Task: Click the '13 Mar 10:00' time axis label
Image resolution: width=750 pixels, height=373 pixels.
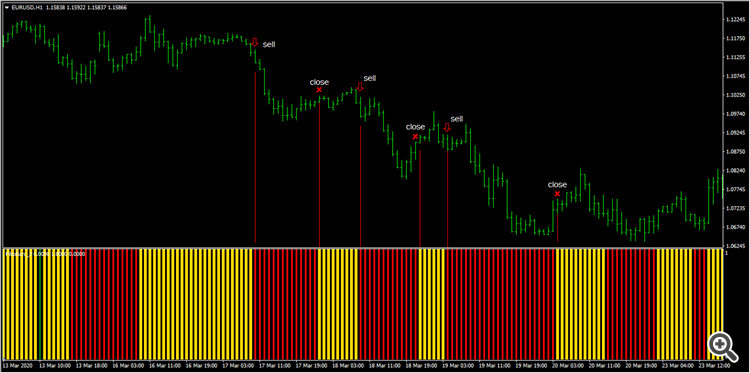Action: click(55, 365)
